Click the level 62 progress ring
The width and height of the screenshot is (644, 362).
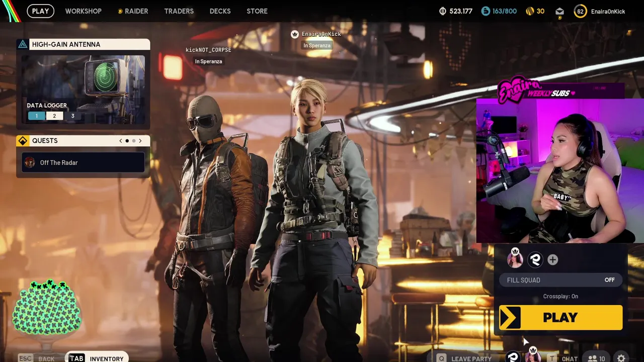pos(580,11)
